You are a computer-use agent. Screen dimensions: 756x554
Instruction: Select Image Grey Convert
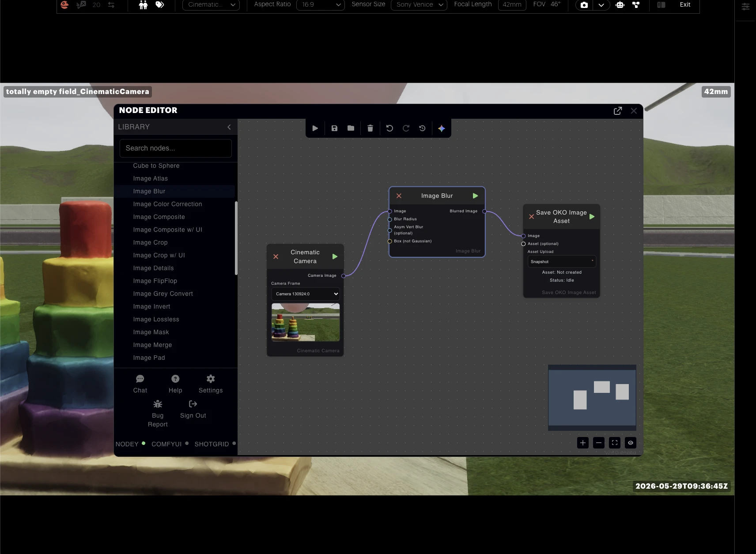[163, 294]
